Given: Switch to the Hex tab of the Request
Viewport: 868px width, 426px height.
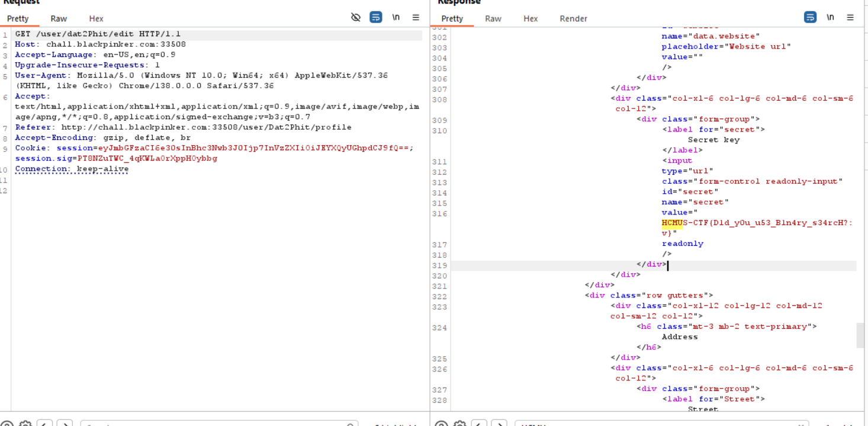Looking at the screenshot, I should (95, 18).
